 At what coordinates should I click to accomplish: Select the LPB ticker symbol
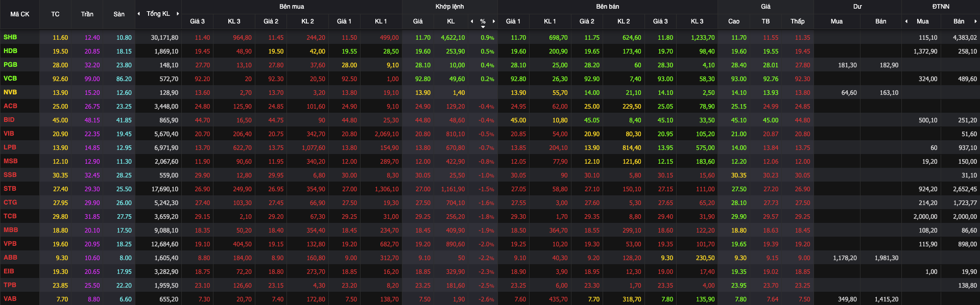tap(10, 147)
